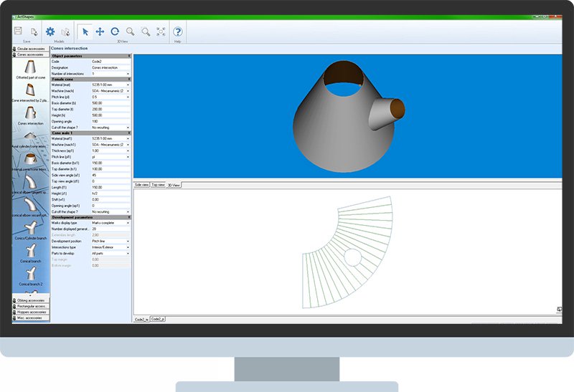Viewport: 574px width, 392px height.
Task: Click the fit-to-view icon in the toolbar
Action: (161, 32)
